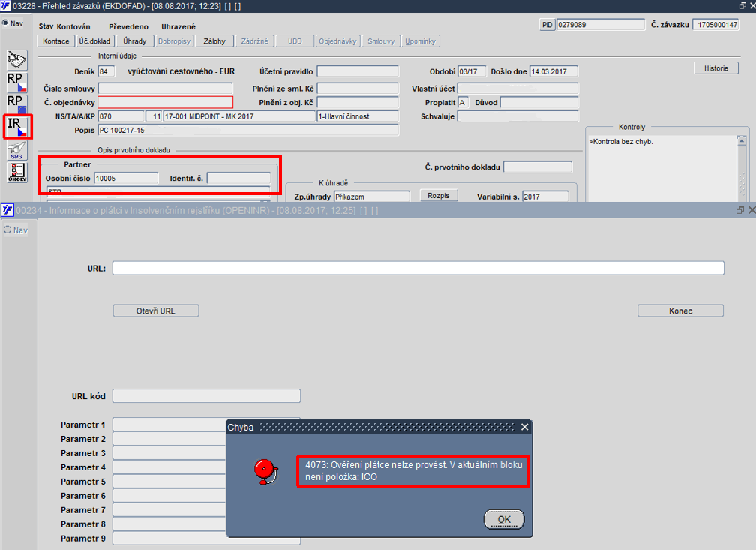Open the IR insolvency register icon
This screenshot has width=756, height=550.
17,126
